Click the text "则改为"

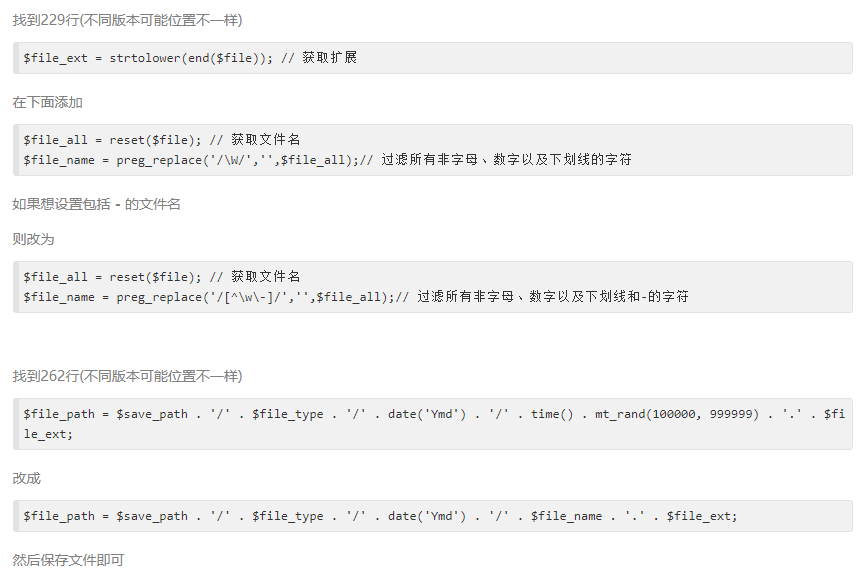click(x=33, y=239)
